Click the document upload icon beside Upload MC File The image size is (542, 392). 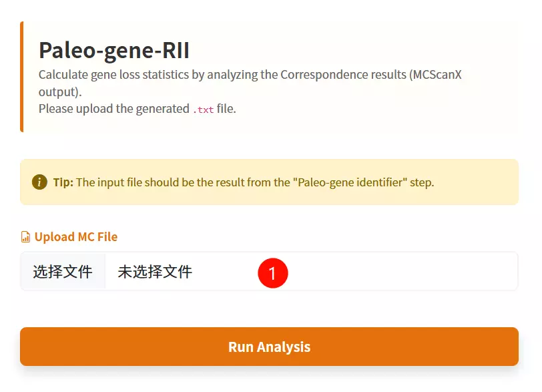(x=25, y=236)
